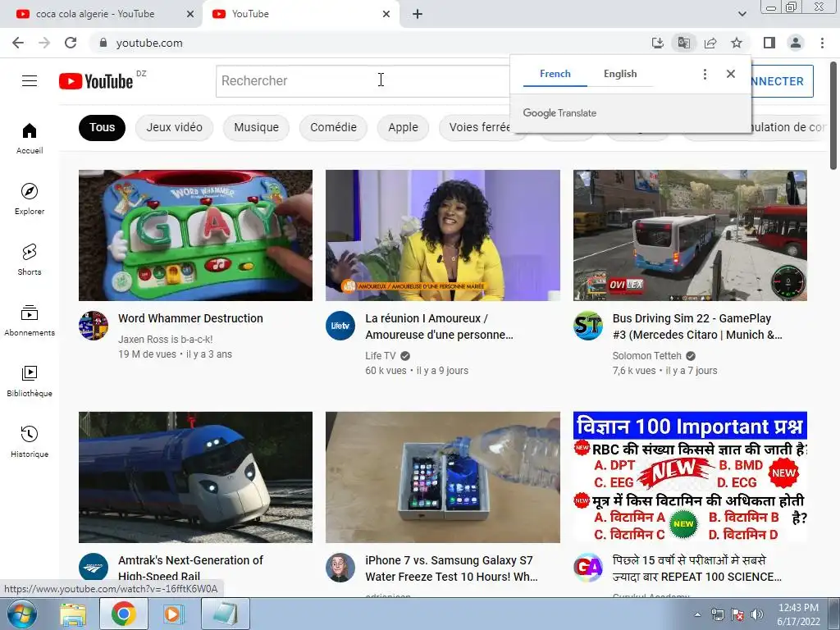Screen dimensions: 840x630
Task: Open Word Whammer Destruction thumbnail
Action: tap(195, 235)
